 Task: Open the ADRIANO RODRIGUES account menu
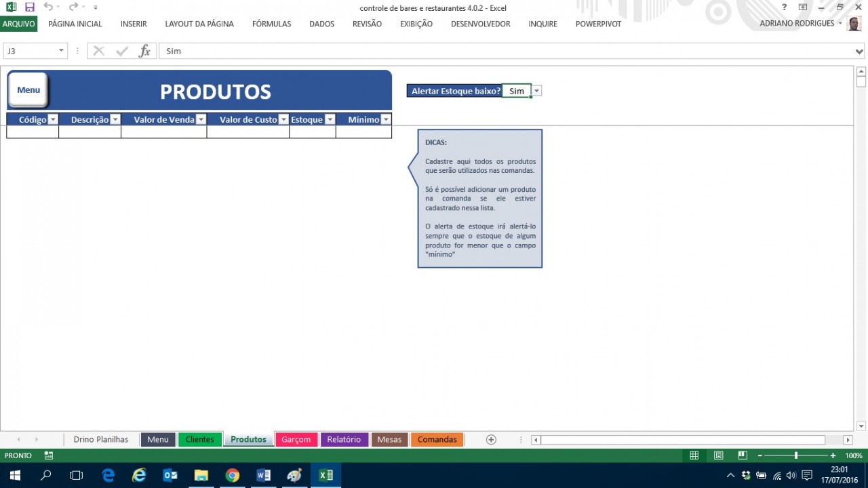pos(801,24)
